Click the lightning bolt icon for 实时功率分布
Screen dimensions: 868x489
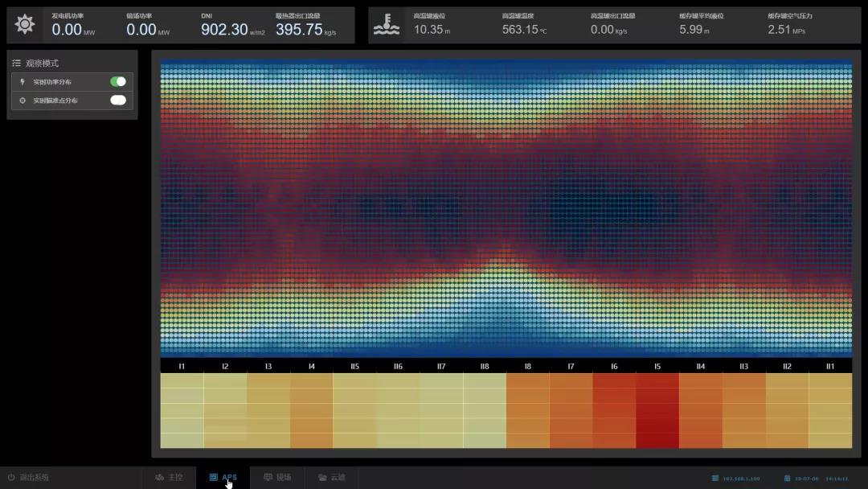click(23, 82)
